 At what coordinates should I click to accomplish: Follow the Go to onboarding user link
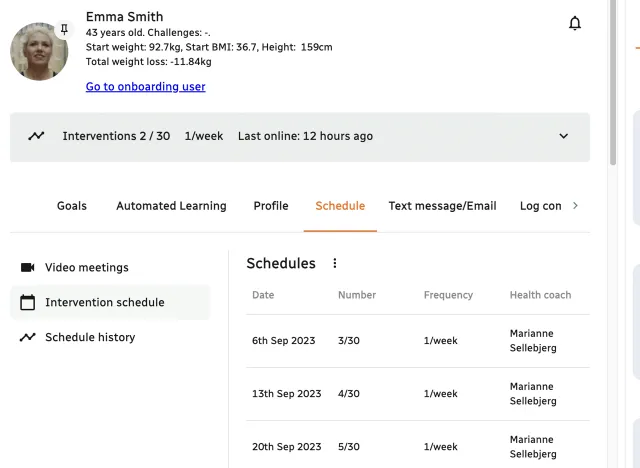(145, 87)
